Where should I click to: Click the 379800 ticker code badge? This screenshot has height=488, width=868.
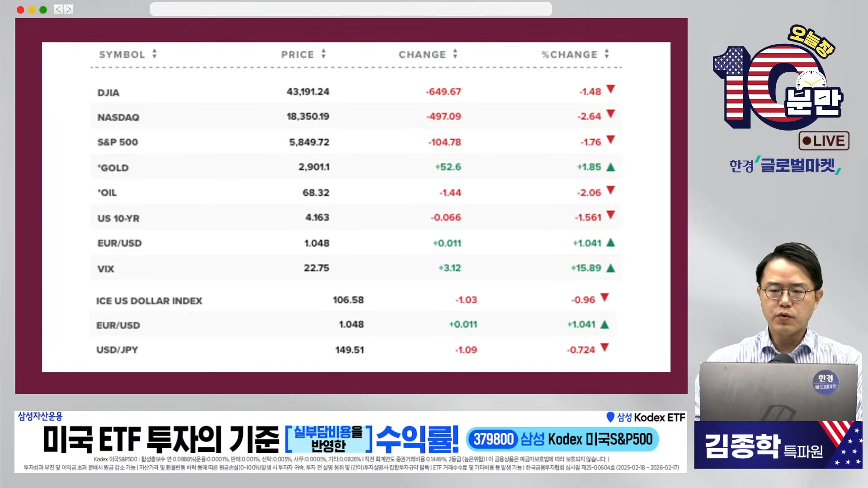[493, 439]
